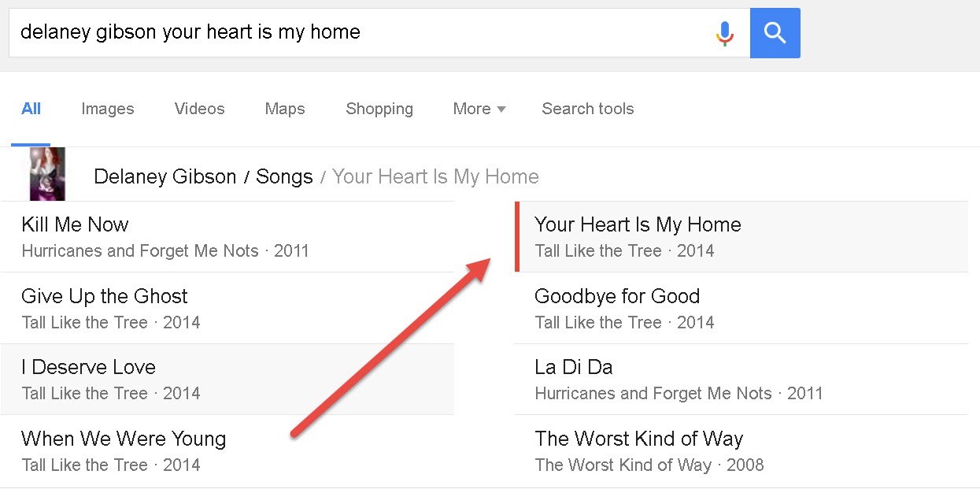Pick the Goodbye for Good song
Image resolution: width=980 pixels, height=504 pixels.
pos(616,297)
